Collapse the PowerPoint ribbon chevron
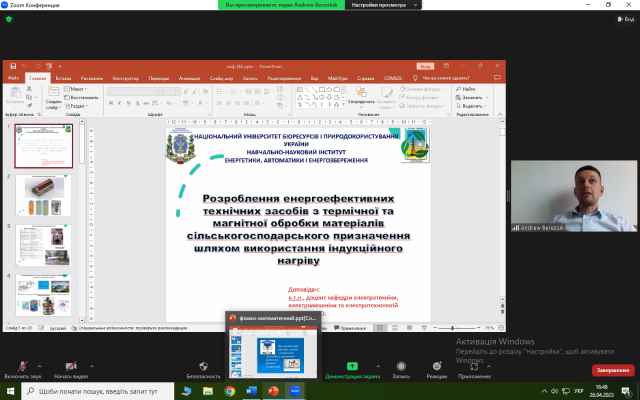The width and height of the screenshot is (640, 400). [500, 114]
